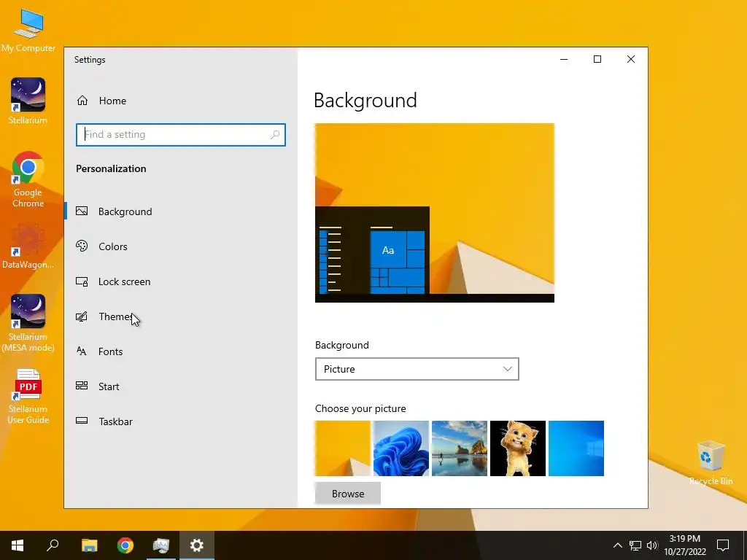Click the volume speaker icon
This screenshot has width=747, height=560.
(x=651, y=545)
